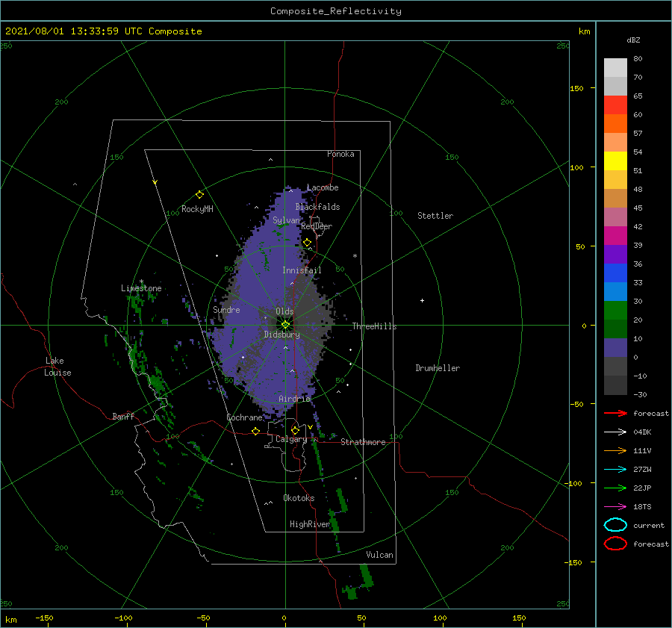Select the 65 dBZ red color swatch
This screenshot has width=672, height=628.
click(615, 105)
